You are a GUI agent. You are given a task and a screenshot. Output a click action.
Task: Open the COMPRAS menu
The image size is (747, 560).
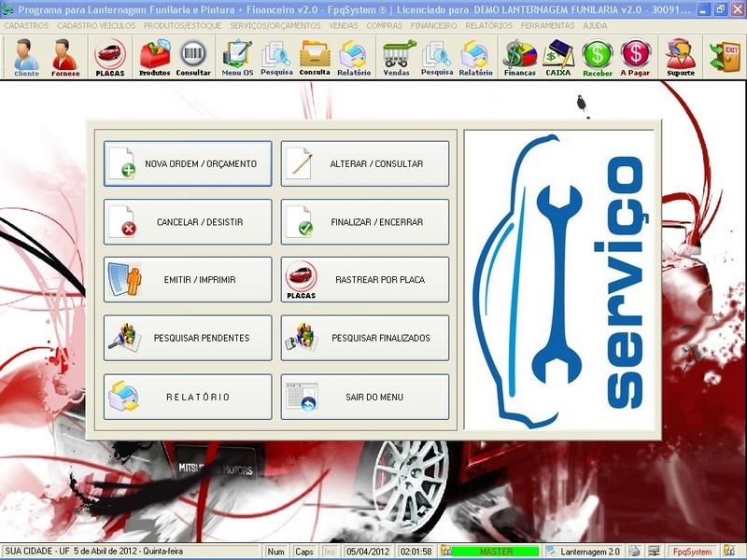click(x=385, y=26)
